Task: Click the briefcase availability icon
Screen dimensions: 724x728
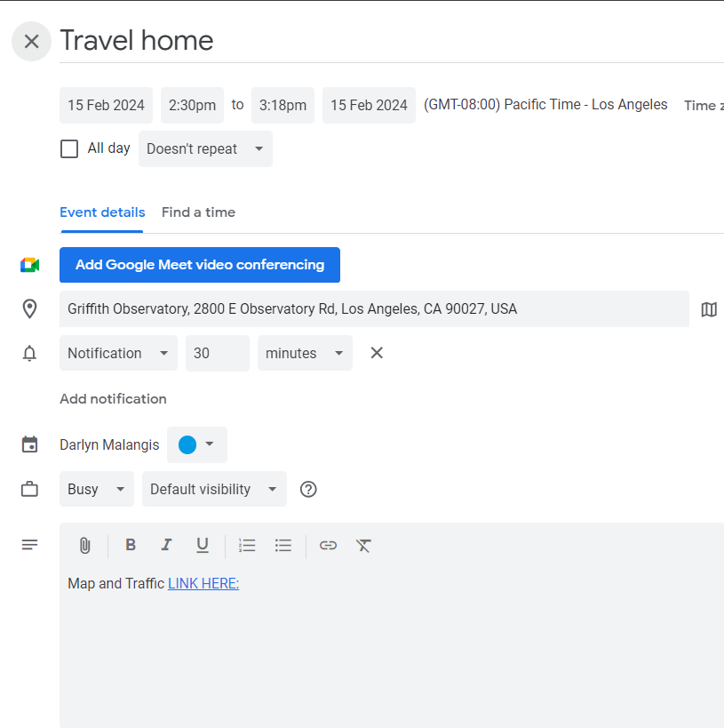Action: click(29, 489)
